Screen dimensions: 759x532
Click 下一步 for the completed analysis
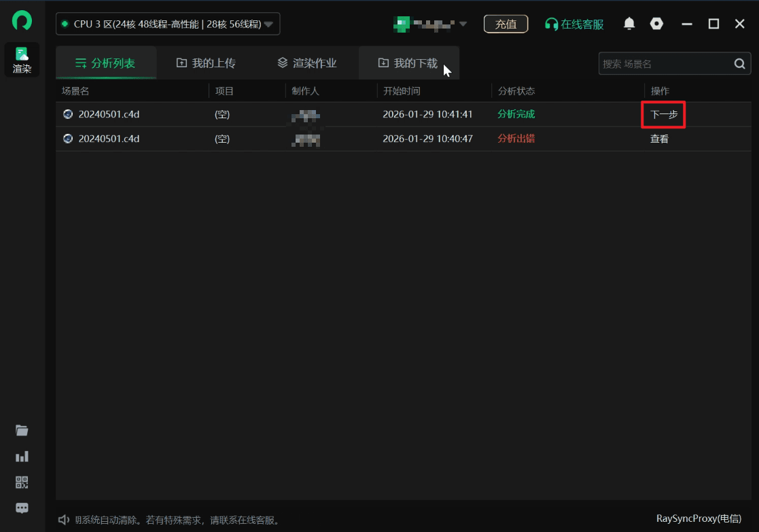[x=664, y=115]
